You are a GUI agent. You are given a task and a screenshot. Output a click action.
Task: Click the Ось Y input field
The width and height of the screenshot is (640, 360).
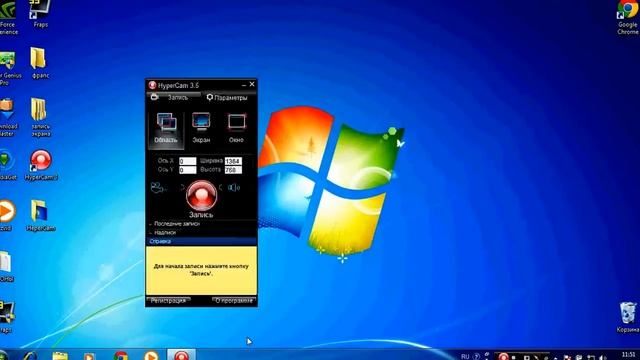point(187,170)
